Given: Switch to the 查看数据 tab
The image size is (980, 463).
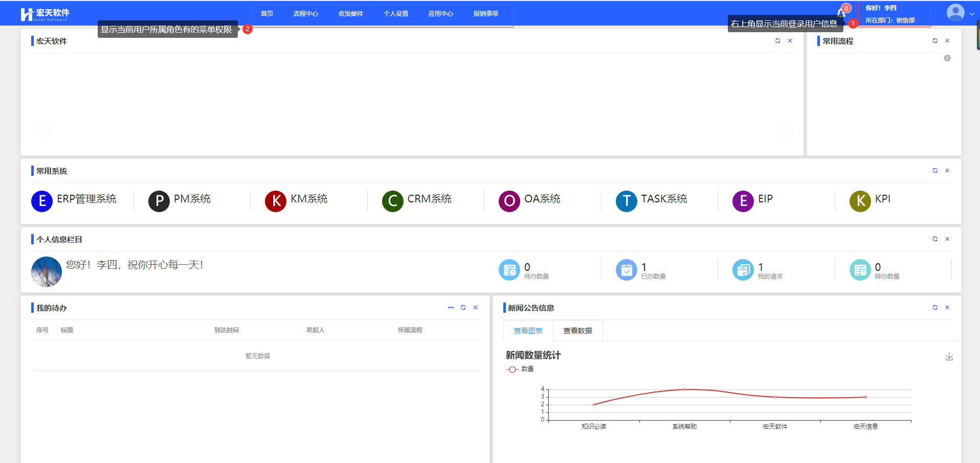Looking at the screenshot, I should (x=577, y=331).
